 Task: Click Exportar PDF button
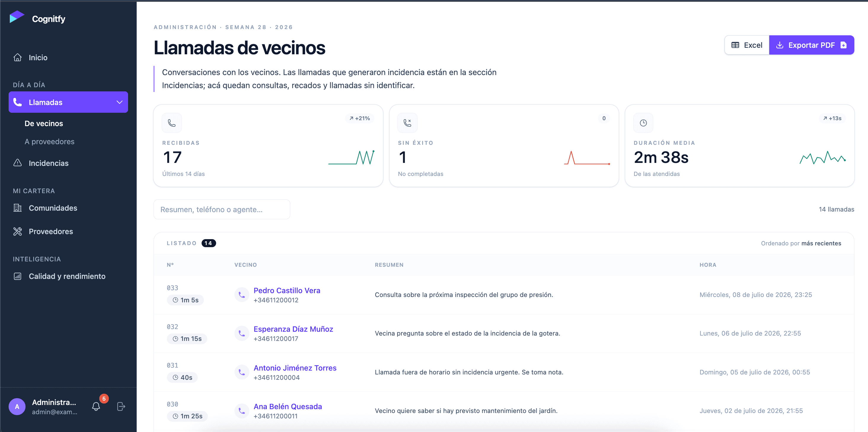tap(811, 45)
